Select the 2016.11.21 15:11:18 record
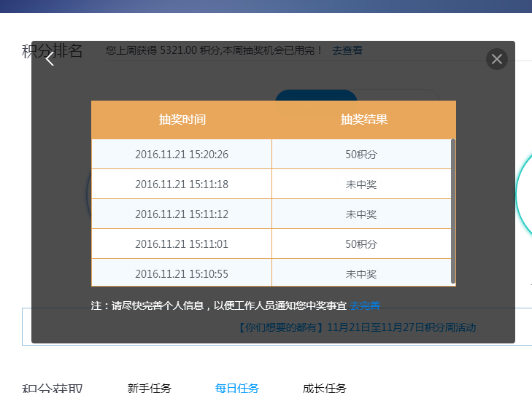532x393 pixels. 182,184
